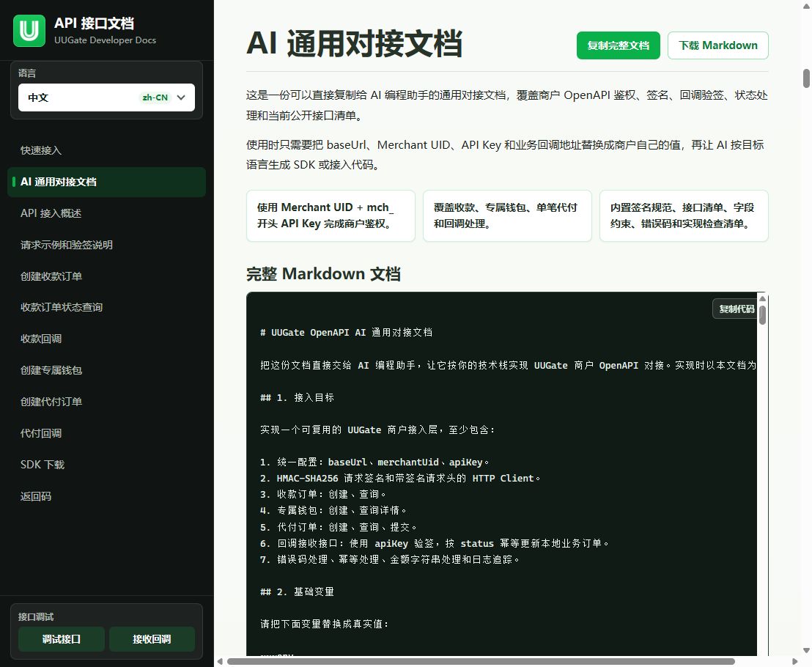Select 收款回调 sidebar entry
Screen dimensions: 812x667
point(41,339)
